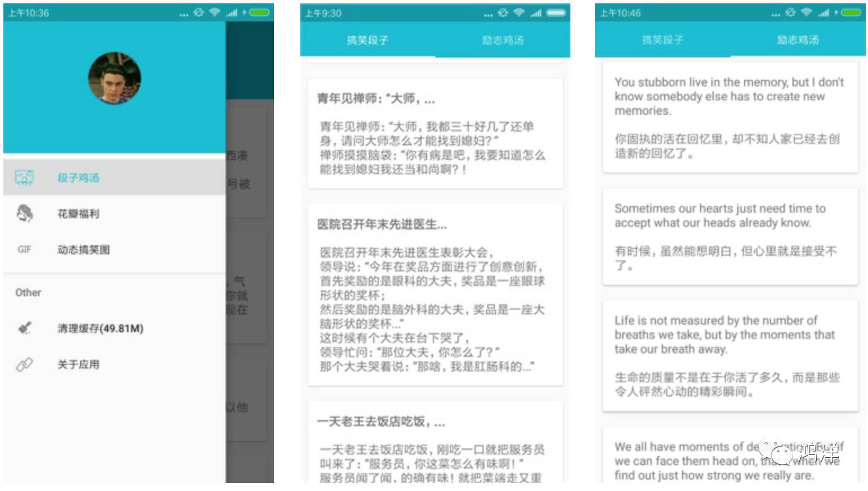The height and width of the screenshot is (491, 868).
Task: Click the translation 有时候,虽然能想明白
Action: [x=726, y=258]
